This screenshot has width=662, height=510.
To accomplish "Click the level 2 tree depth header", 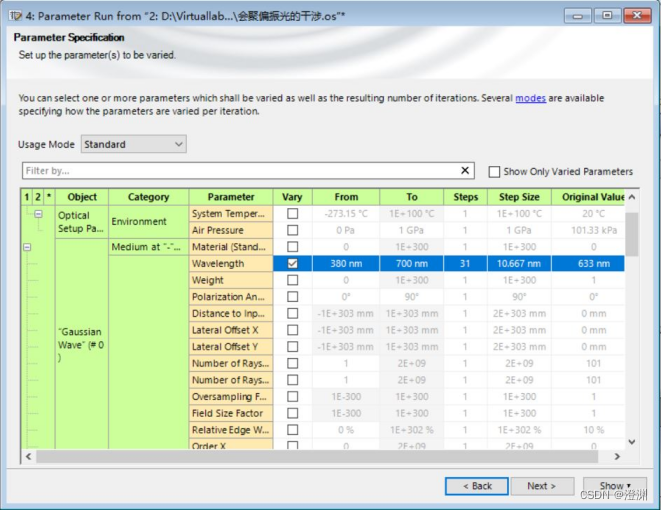I will coord(38,197).
